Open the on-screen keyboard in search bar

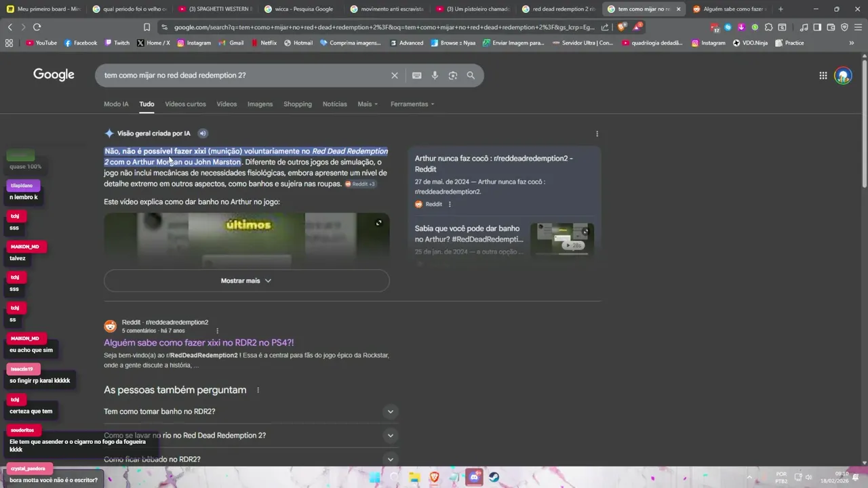pyautogui.click(x=416, y=75)
